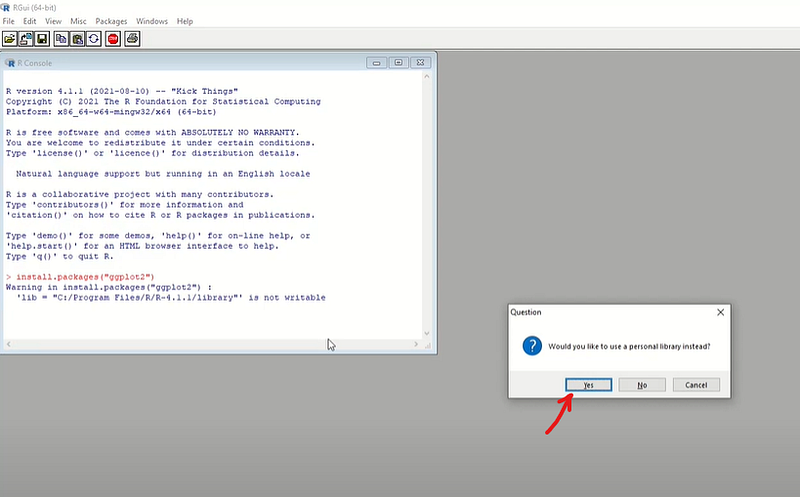
Task: Open the File menu
Action: [x=9, y=21]
